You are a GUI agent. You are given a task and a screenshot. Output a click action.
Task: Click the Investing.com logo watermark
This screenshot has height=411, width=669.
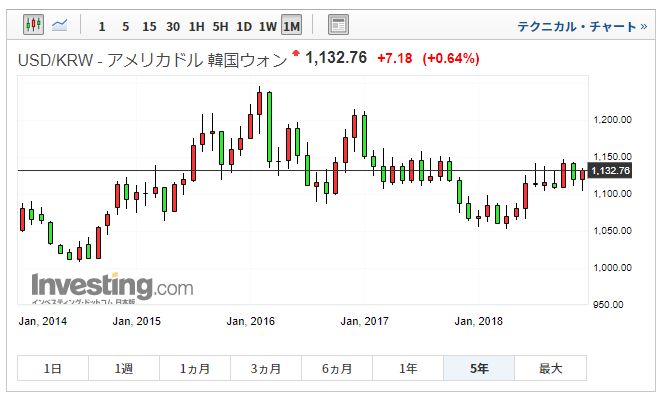[x=111, y=286]
